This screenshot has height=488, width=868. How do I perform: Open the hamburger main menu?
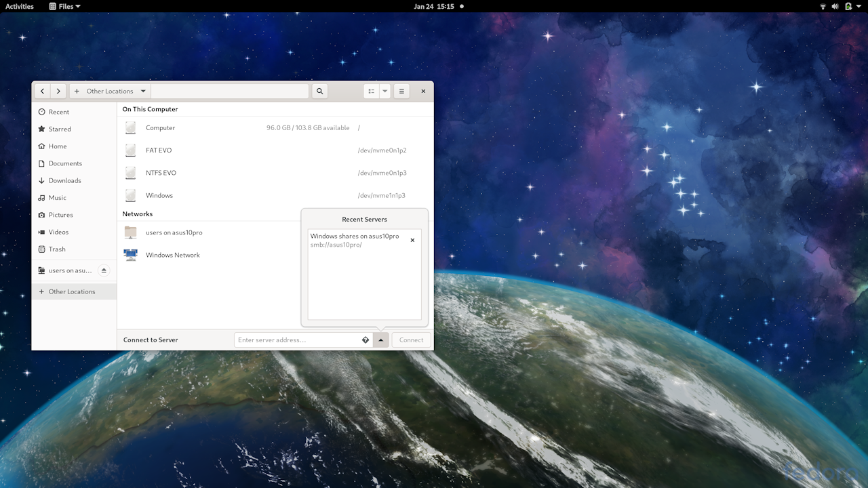(x=401, y=91)
